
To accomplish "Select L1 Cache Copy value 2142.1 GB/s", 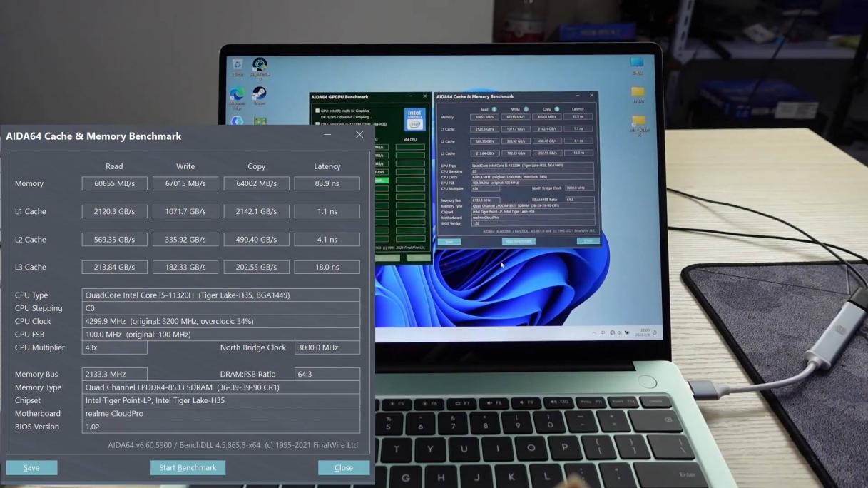I will click(256, 211).
